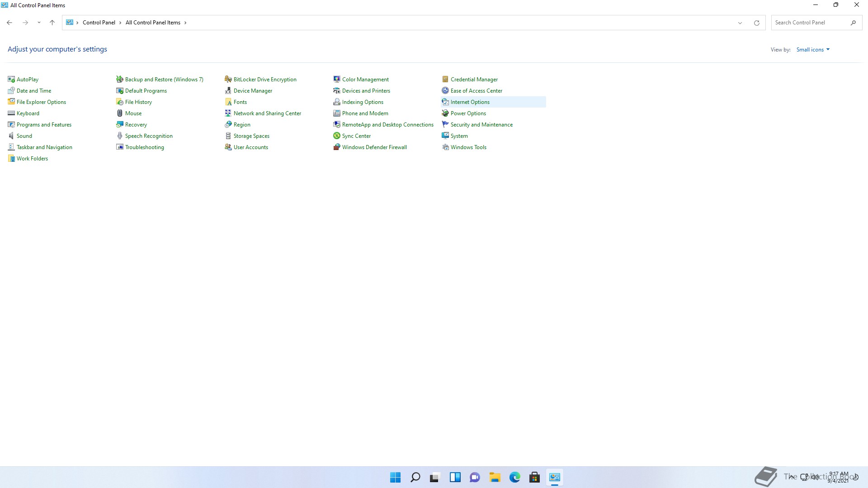Open Task View on taskbar
Image resolution: width=868 pixels, height=488 pixels.
pos(434,477)
